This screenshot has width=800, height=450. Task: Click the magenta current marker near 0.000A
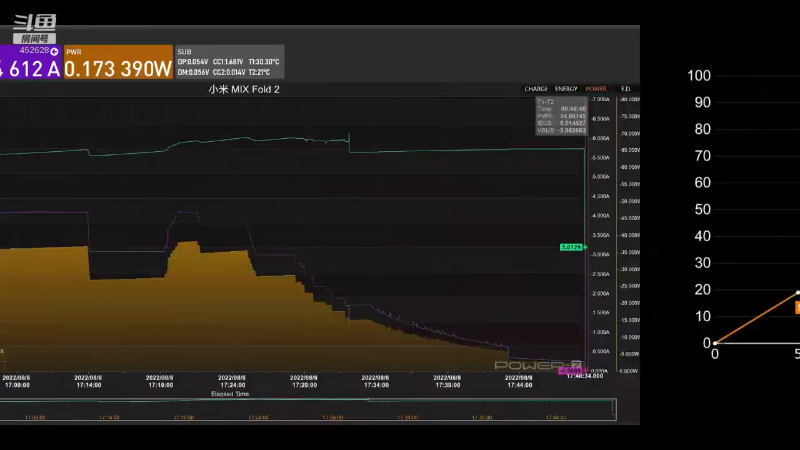570,371
